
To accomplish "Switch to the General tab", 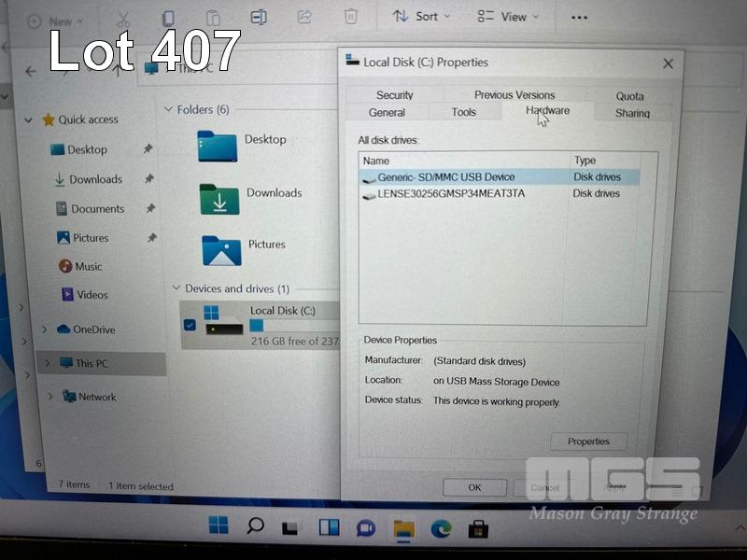I will click(x=387, y=113).
